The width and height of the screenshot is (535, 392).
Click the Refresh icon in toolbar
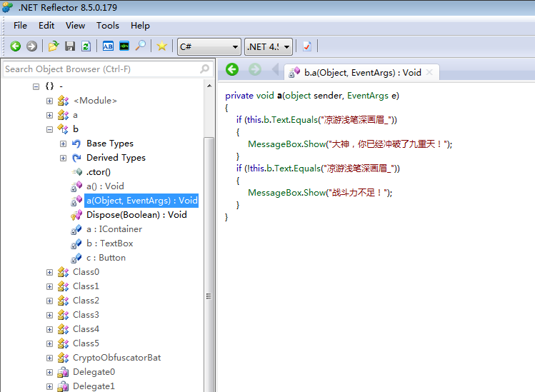(86, 46)
